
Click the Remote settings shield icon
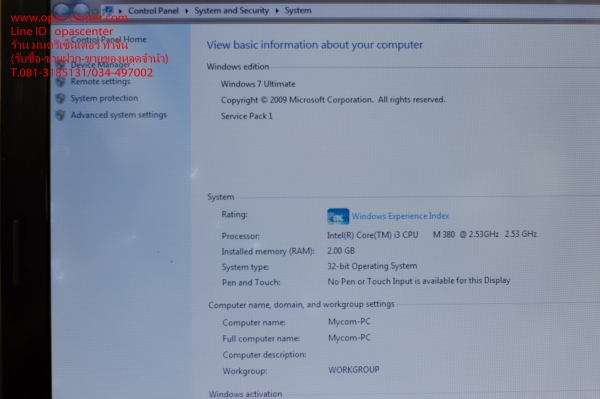point(60,81)
